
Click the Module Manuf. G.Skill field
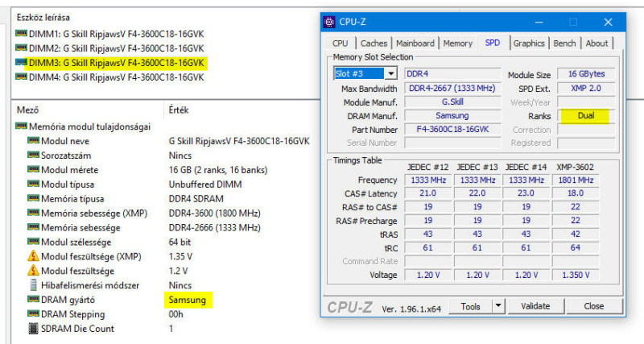[452, 102]
